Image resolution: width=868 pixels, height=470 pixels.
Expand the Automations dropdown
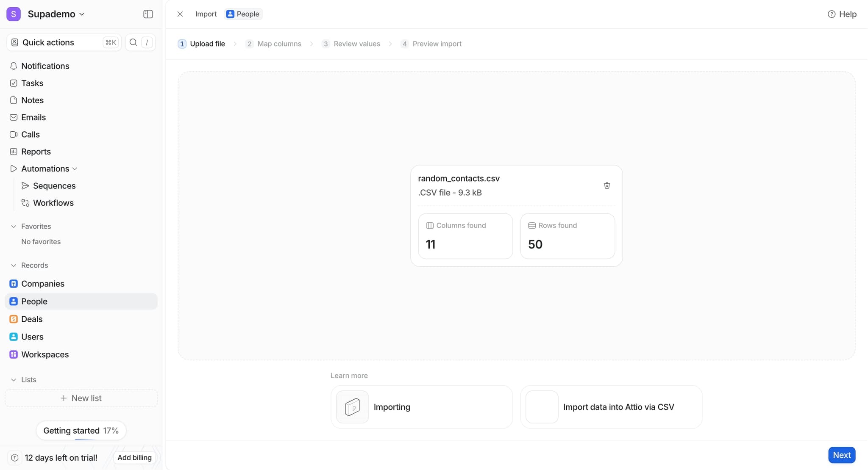point(75,169)
